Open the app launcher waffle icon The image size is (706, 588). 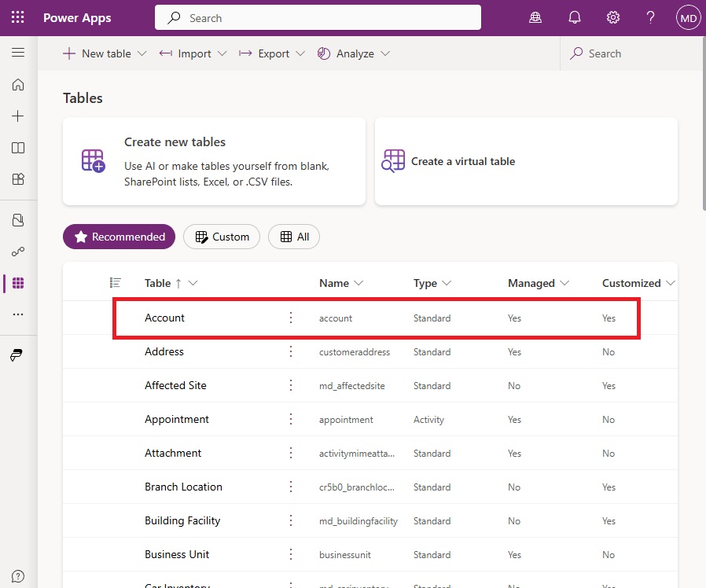tap(17, 17)
